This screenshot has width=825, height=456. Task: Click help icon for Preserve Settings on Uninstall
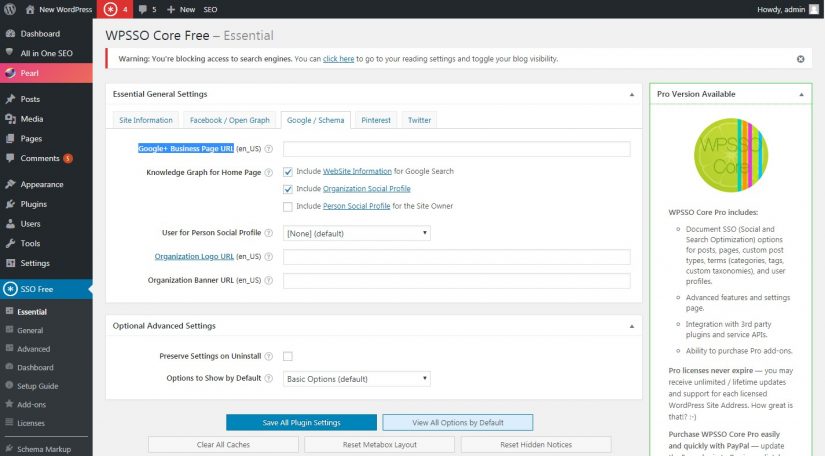pos(268,356)
